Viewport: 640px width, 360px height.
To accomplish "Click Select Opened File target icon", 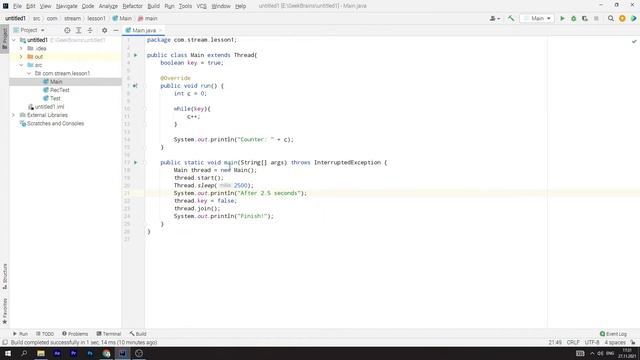I will (x=67, y=30).
